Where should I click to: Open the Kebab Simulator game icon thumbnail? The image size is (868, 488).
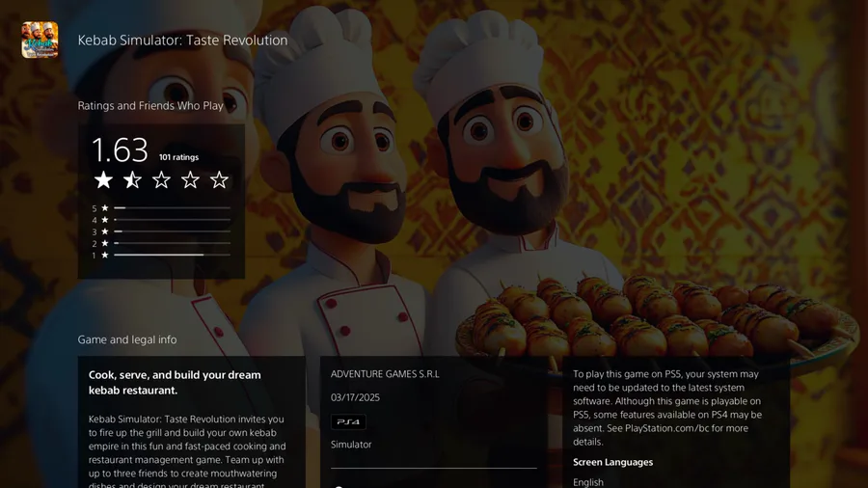[40, 40]
